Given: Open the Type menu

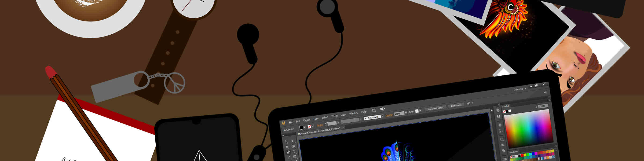Looking at the screenshot, I should [316, 119].
